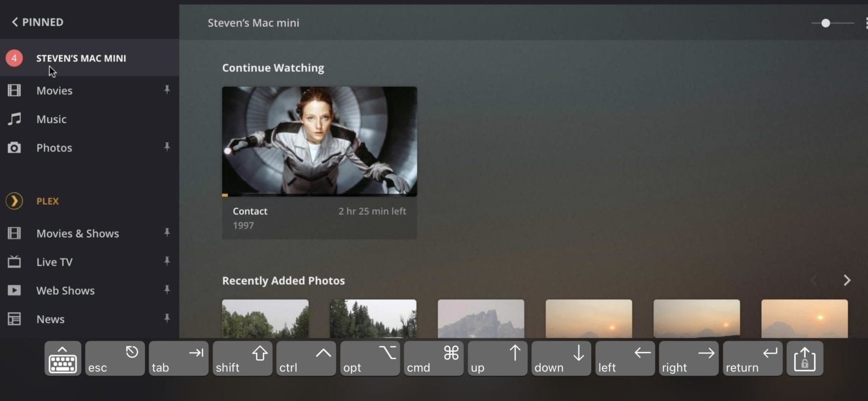Open the three-dot options menu
This screenshot has width=868, height=401.
coord(866,23)
